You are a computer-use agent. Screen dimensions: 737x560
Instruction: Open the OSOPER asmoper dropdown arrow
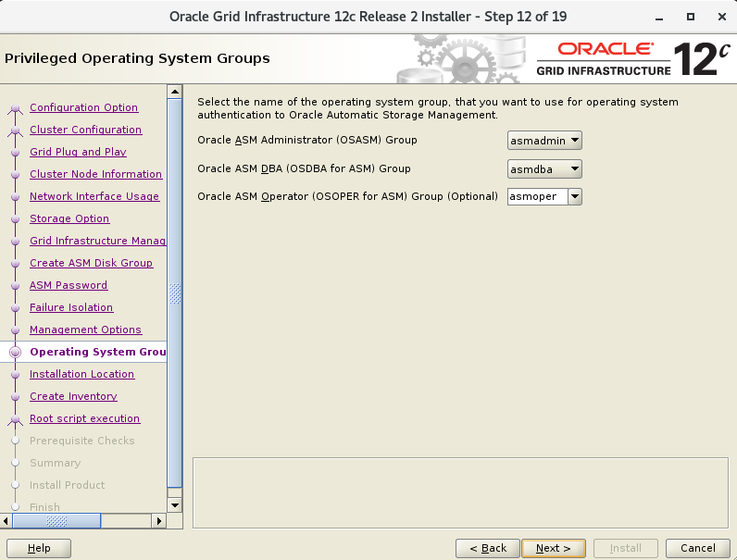click(x=574, y=196)
